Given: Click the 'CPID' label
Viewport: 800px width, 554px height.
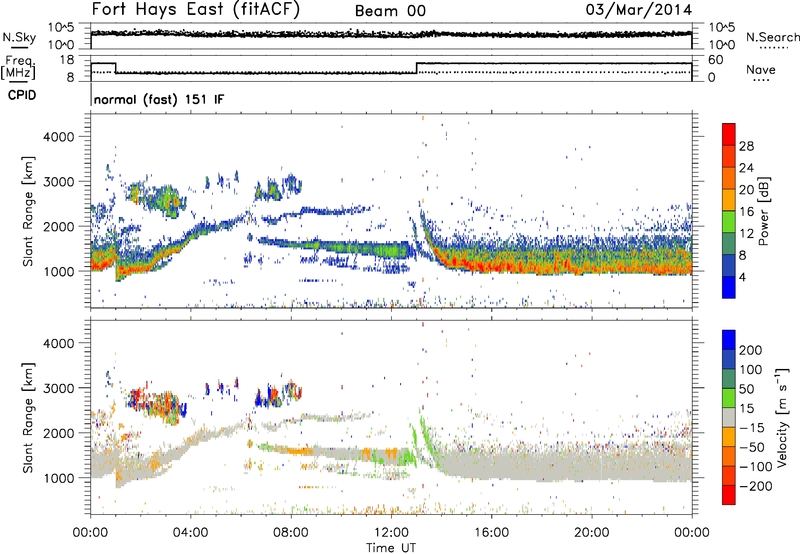Looking at the screenshot, I should click(22, 95).
